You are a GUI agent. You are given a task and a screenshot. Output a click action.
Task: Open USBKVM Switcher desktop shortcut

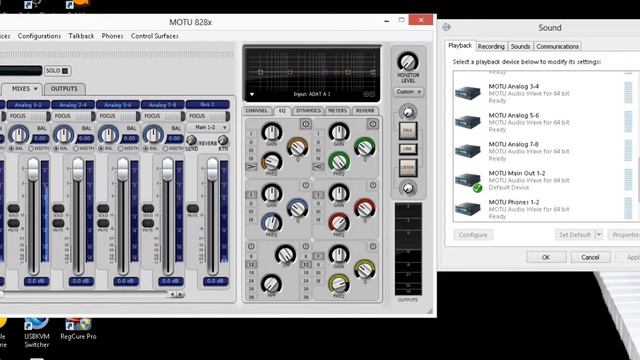coord(37,332)
